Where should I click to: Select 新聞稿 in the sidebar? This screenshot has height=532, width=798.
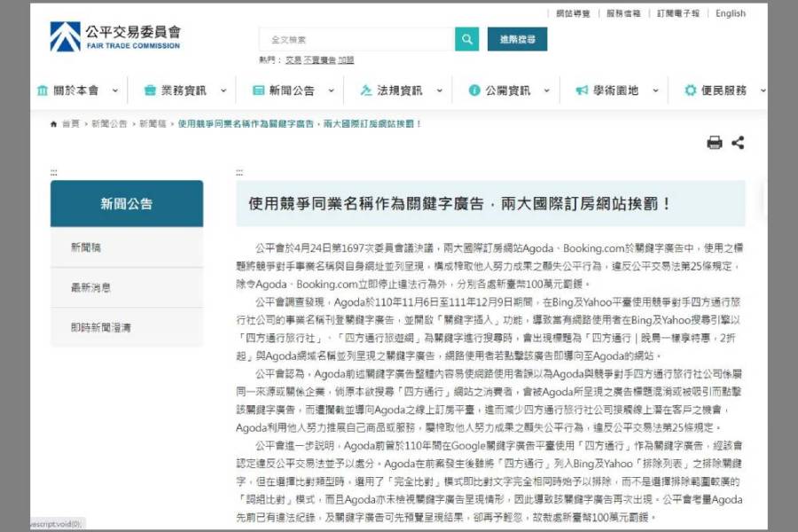click(x=127, y=247)
